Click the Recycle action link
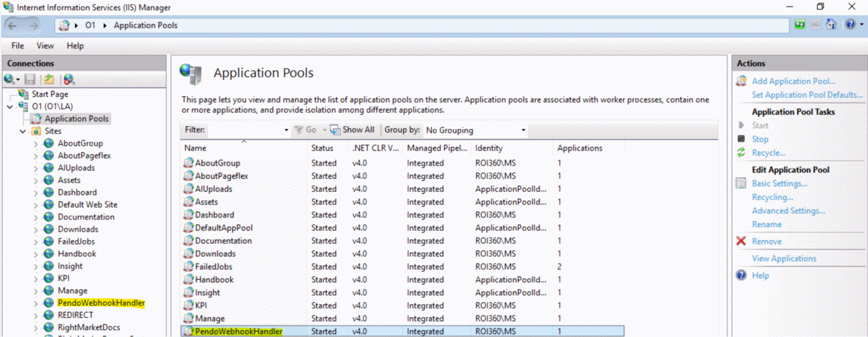The image size is (868, 337). click(x=769, y=152)
